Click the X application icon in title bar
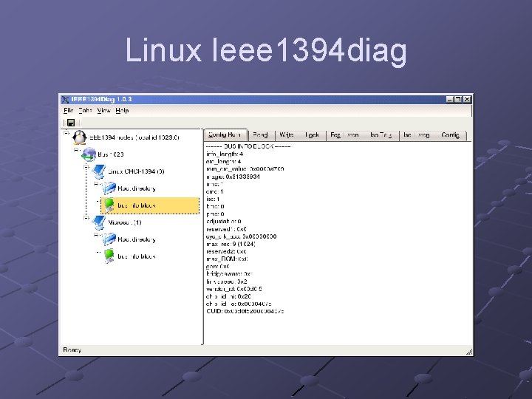Viewport: 532px width, 399px height. coord(65,100)
